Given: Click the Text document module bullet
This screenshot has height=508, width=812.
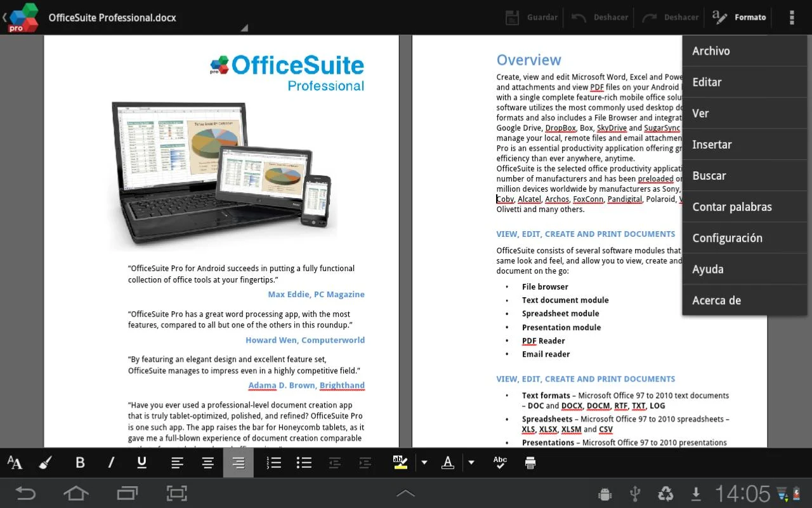Looking at the screenshot, I should click(565, 300).
